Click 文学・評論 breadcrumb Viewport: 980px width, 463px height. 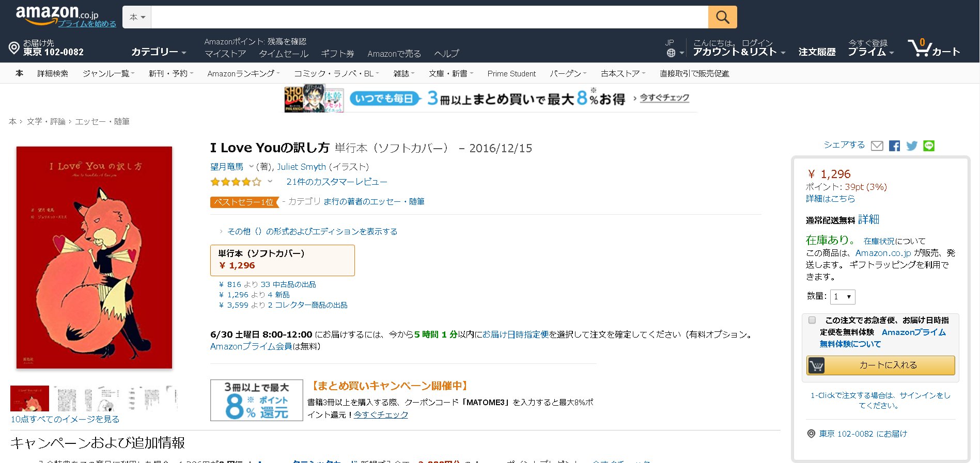(46, 122)
